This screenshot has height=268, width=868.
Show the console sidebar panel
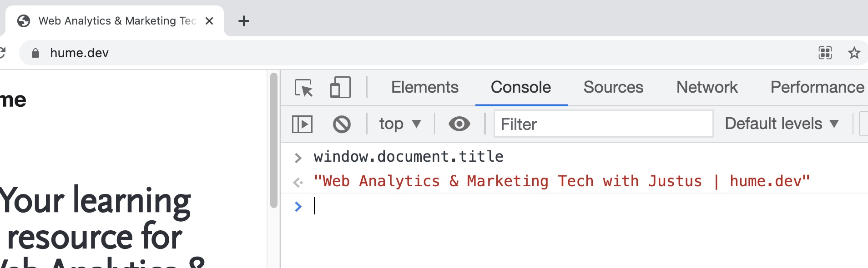(302, 124)
